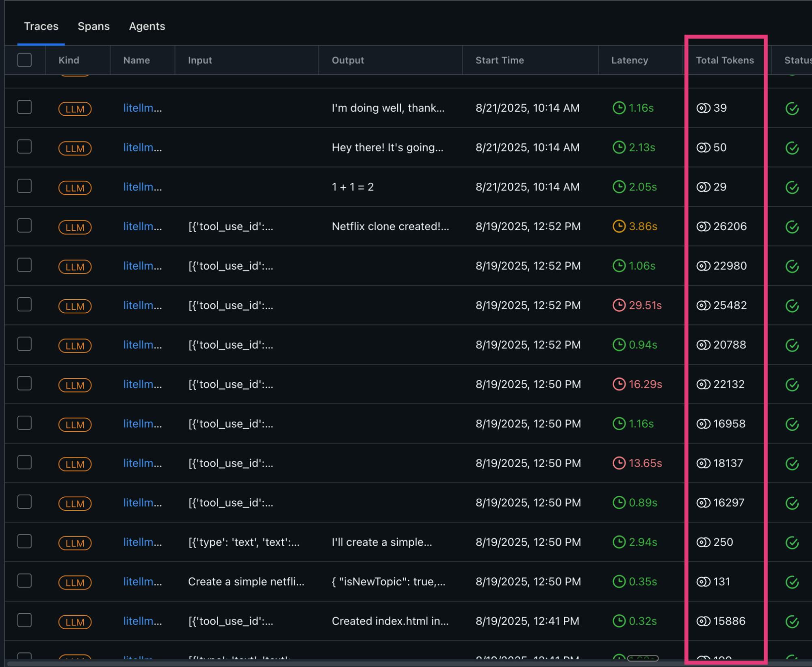Viewport: 812px width, 667px height.
Task: Switch to the Spans tab
Action: point(93,26)
